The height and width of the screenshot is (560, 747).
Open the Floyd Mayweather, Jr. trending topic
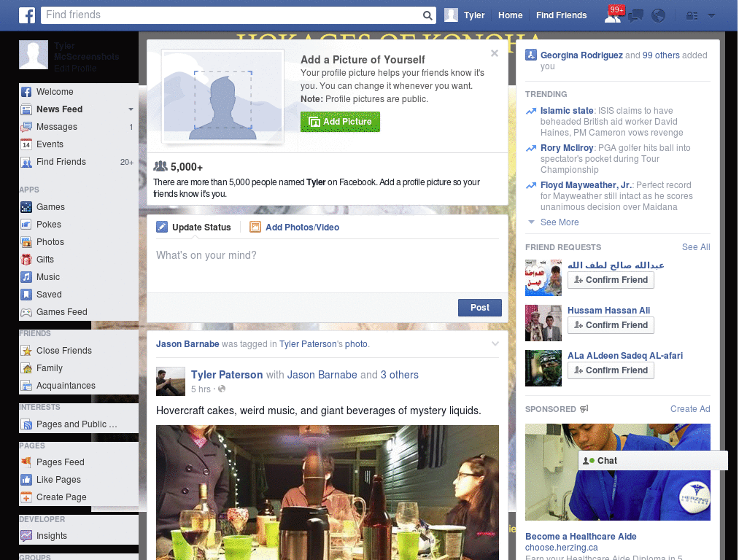pos(586,184)
